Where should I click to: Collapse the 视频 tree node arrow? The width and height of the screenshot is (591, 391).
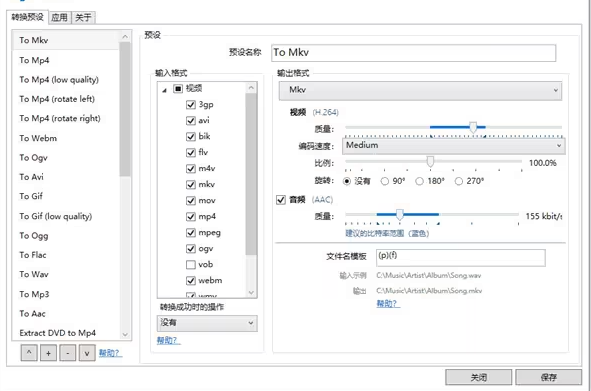tap(164, 90)
